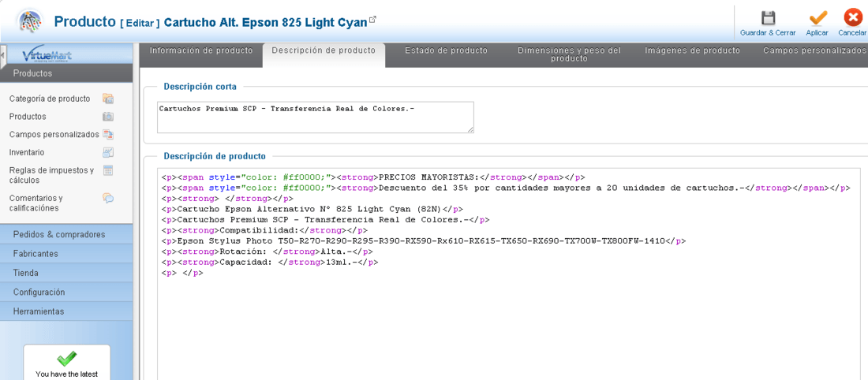
Task: Click the Joomla logo at top left
Action: coord(28,22)
